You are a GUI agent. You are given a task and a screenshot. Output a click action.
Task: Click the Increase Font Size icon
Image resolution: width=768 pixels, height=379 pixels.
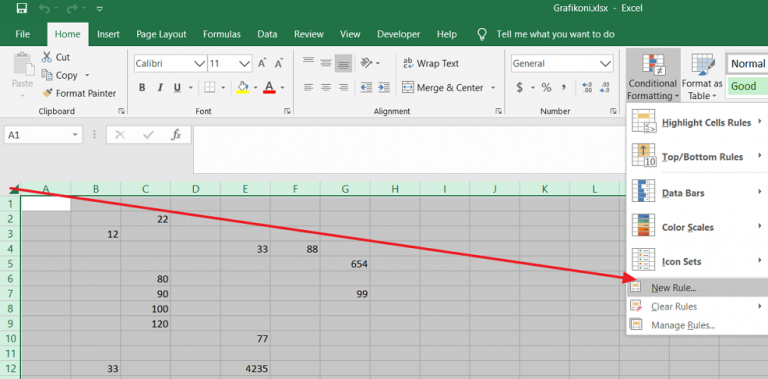click(x=262, y=63)
